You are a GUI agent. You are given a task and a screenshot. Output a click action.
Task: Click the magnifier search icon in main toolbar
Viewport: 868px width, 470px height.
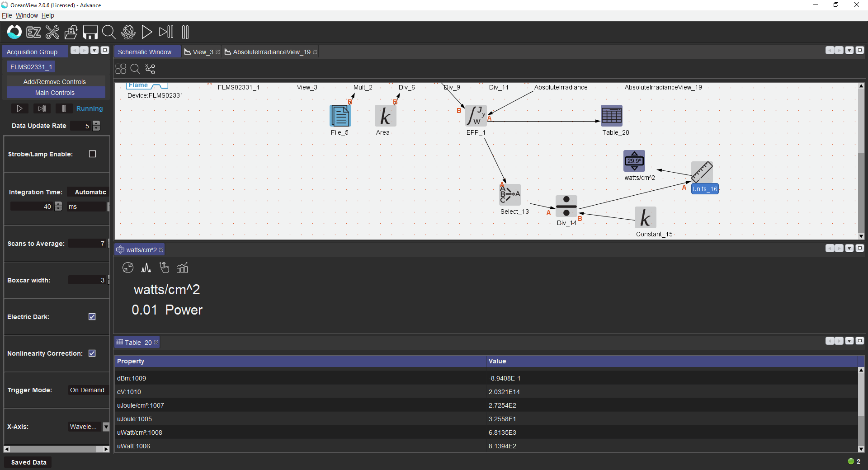108,32
